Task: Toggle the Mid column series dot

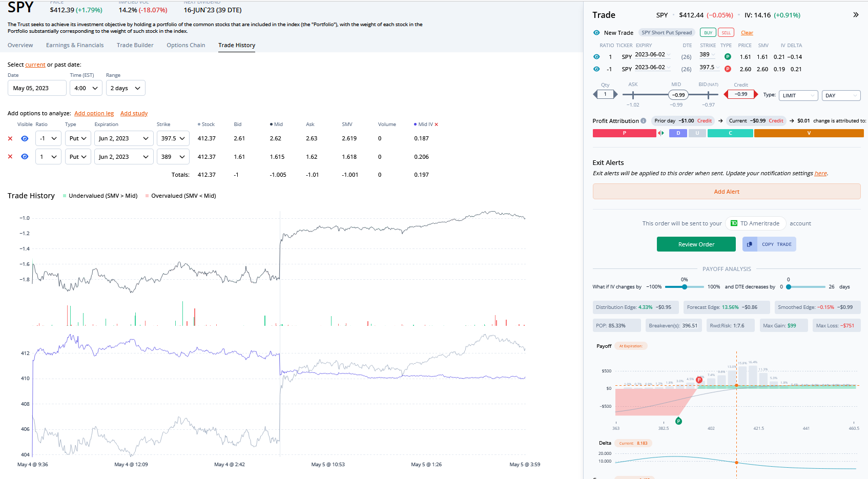Action: click(271, 124)
